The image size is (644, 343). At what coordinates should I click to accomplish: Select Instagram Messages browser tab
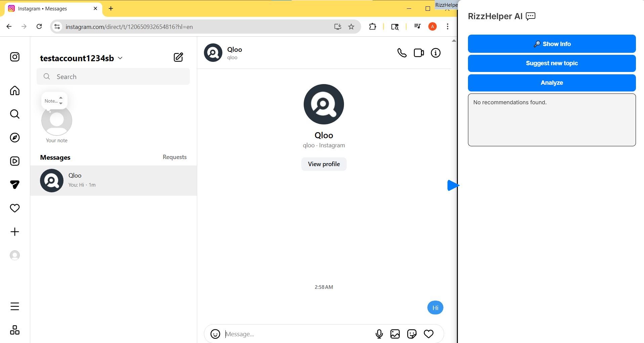coord(54,8)
